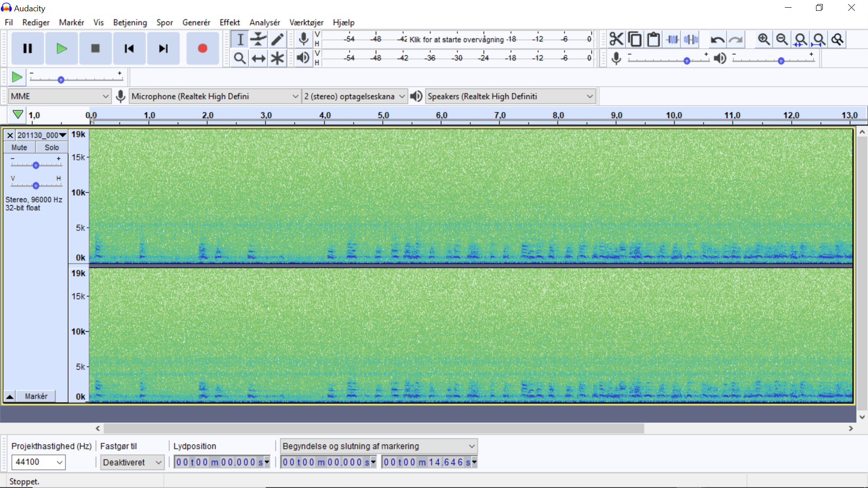Zoom in on the waveform
The width and height of the screenshot is (868, 488).
(x=764, y=39)
